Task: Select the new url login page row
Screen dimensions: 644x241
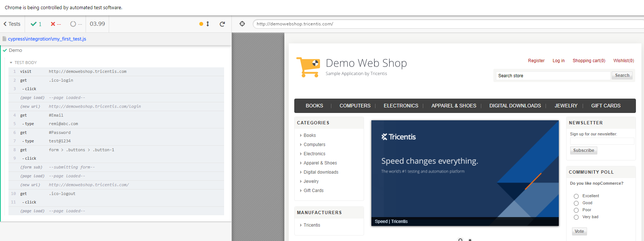Action: pos(116,106)
